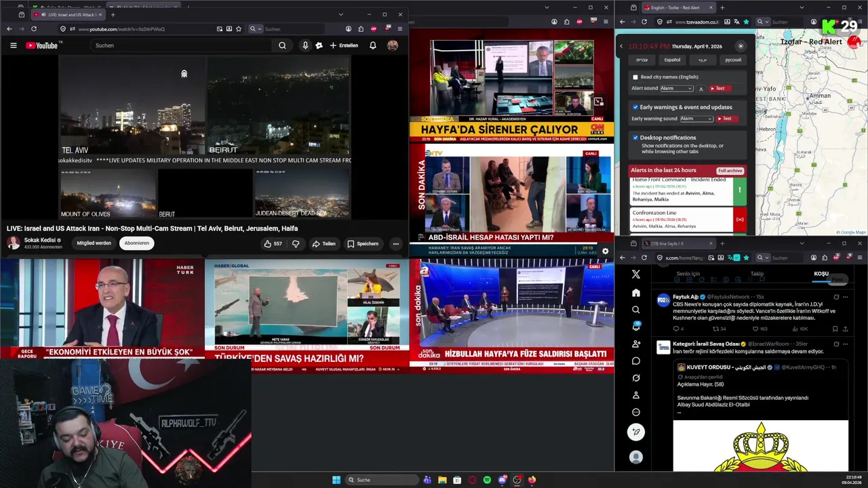Toggle Tzofar dark/light theme sun icon
This screenshot has height=488, width=868.
(741, 46)
